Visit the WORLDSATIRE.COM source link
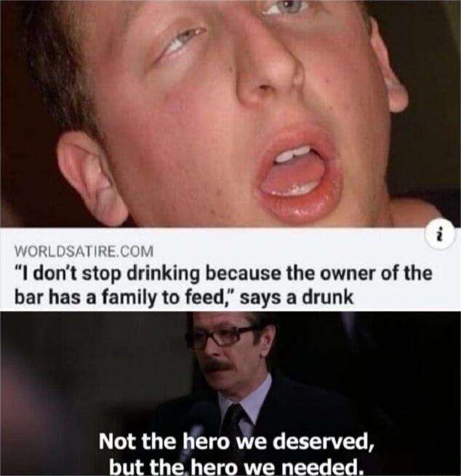Screen dimensions: 461x476 (x=84, y=251)
